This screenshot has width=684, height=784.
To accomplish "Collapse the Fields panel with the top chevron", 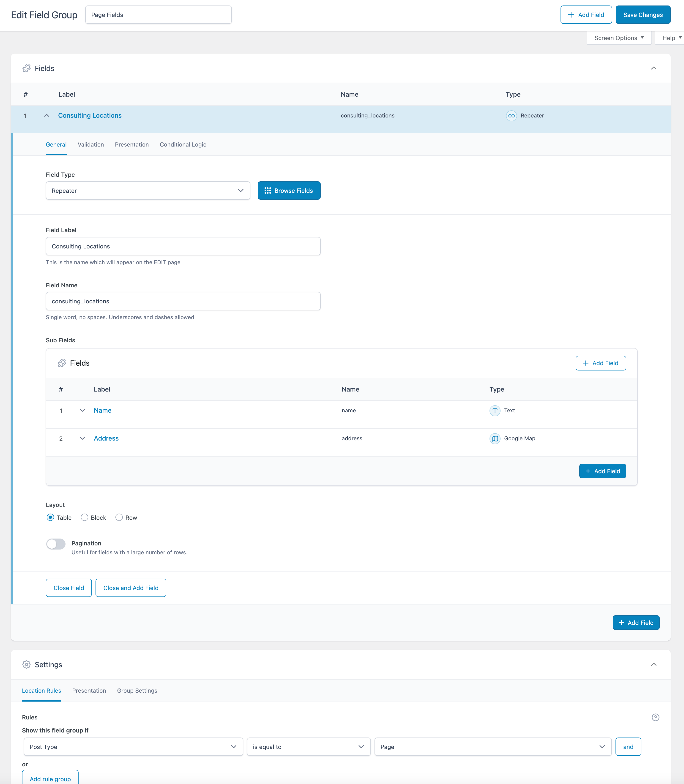I will 654,68.
